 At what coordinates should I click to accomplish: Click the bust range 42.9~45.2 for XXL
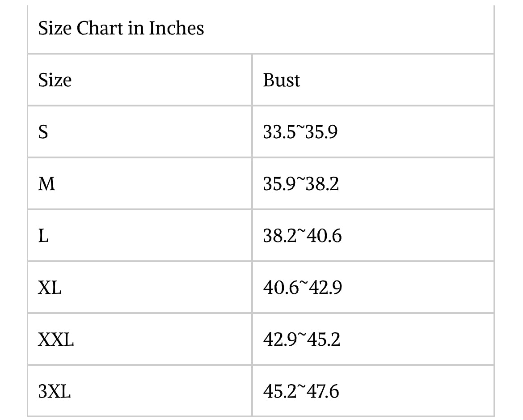(x=302, y=340)
